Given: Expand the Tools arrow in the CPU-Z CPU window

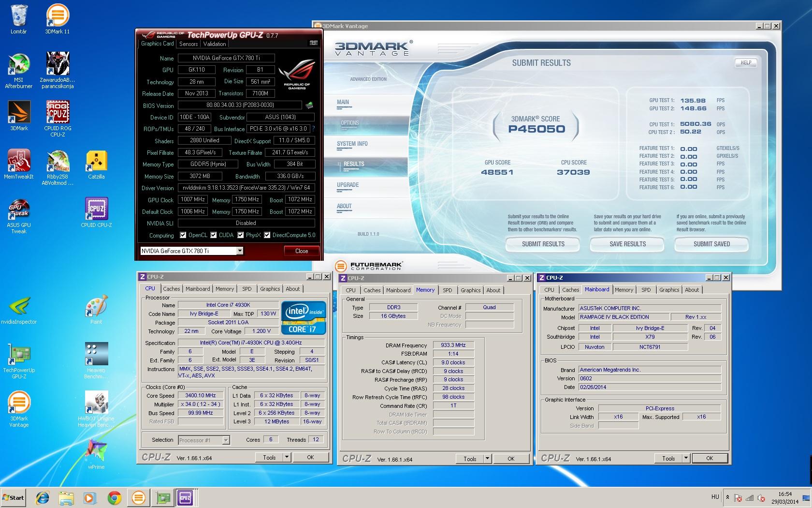Looking at the screenshot, I should [x=287, y=457].
